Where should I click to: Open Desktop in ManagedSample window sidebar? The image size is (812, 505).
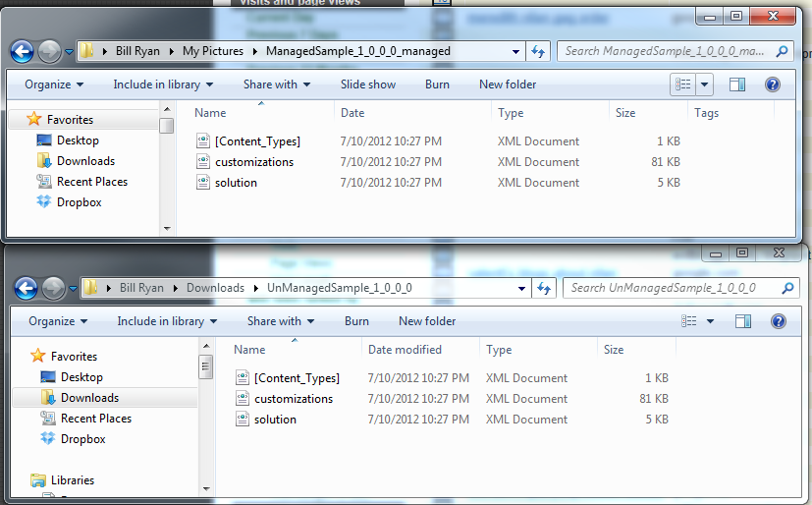(78, 140)
